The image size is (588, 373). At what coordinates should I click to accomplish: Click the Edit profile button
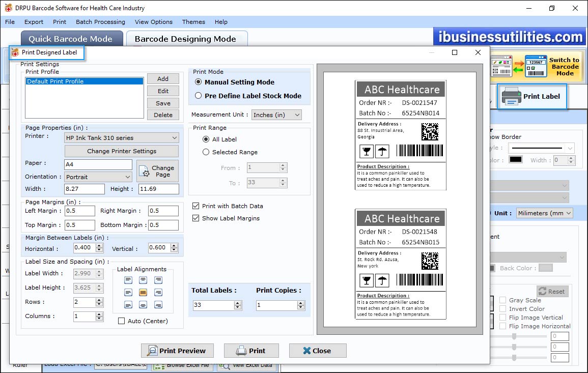coord(163,91)
